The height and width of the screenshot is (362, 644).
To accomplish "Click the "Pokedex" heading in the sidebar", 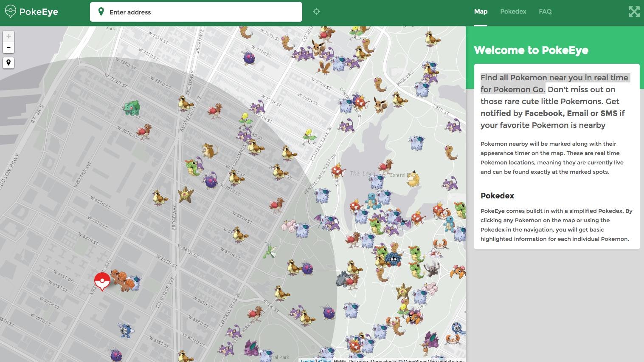I will coord(497,196).
